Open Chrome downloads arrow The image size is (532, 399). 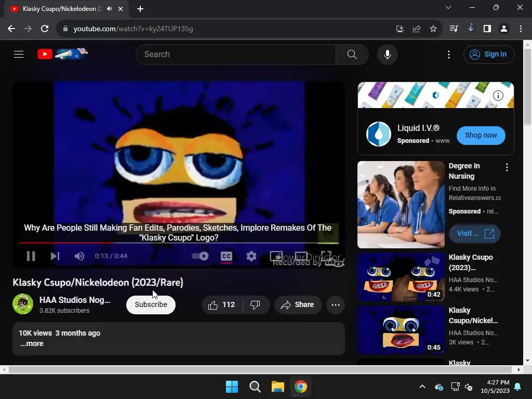470,28
